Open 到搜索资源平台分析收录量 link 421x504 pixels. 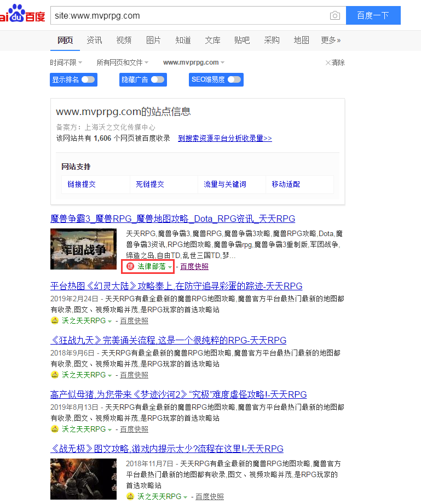225,138
